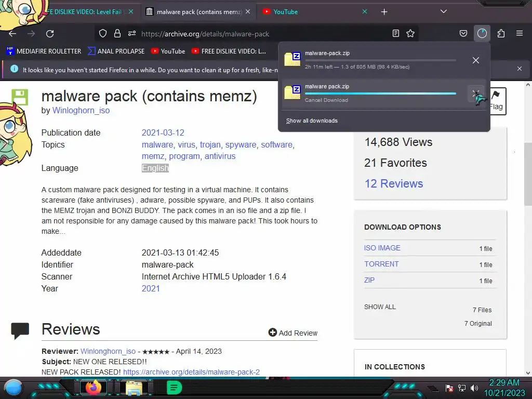Show all downloads

tap(312, 121)
